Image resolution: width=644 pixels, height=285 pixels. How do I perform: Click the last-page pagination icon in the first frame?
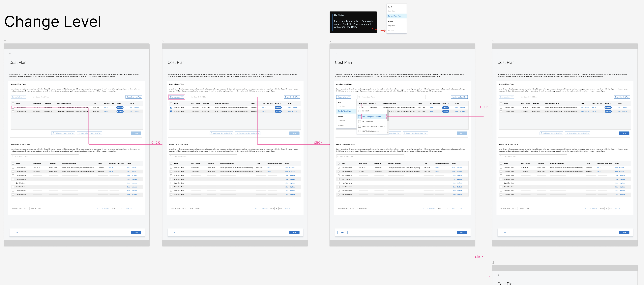pyautogui.click(x=135, y=209)
